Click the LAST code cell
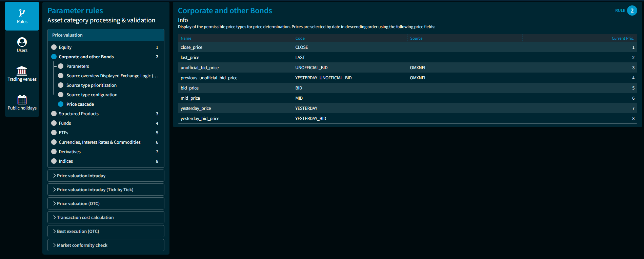This screenshot has height=259, width=644. click(300, 57)
